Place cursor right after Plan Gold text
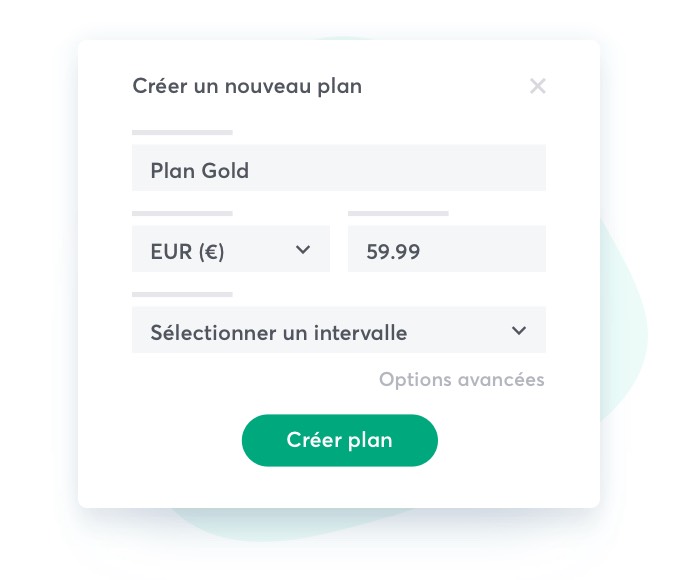This screenshot has width=680, height=580. coord(252,170)
